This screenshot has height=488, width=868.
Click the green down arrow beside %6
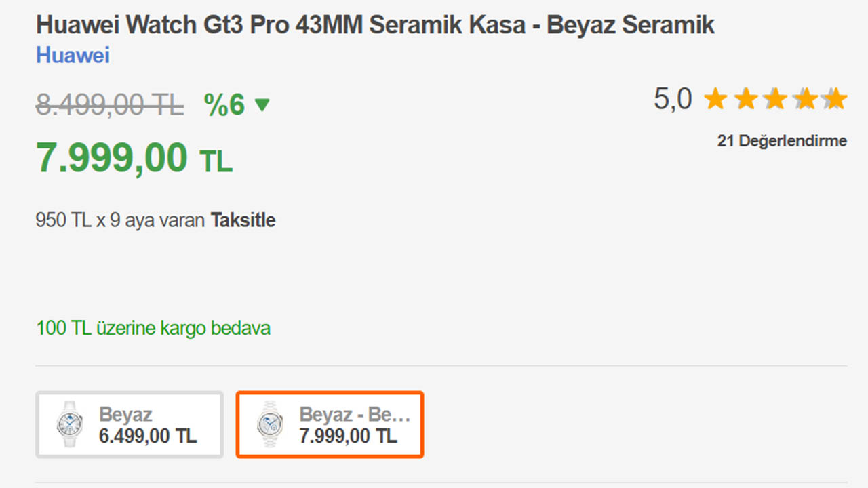click(x=262, y=105)
